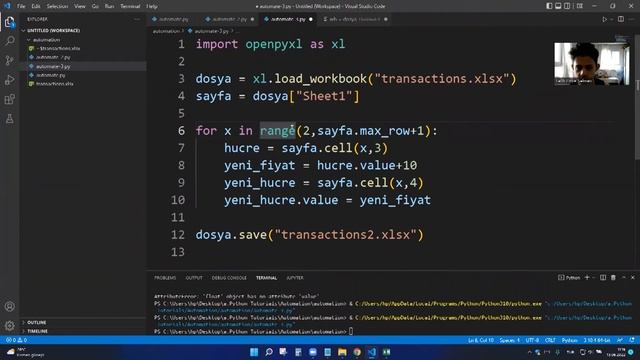Show hidden system tray icons

(529, 352)
